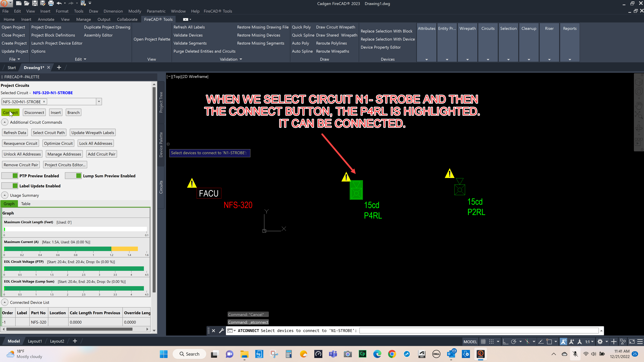This screenshot has width=644, height=362.
Task: Open the Parametric menu
Action: tap(156, 11)
